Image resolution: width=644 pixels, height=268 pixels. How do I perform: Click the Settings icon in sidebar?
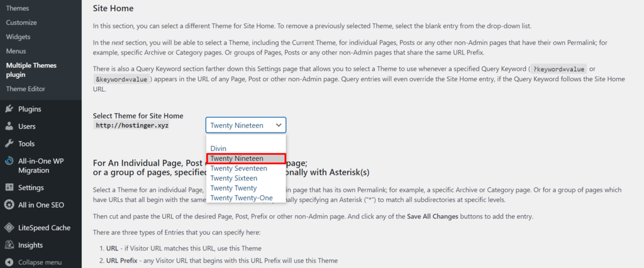pos(9,187)
